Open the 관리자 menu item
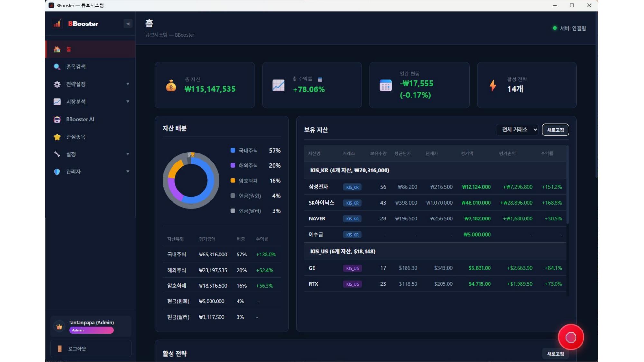Viewport: 644px width, 362px height. click(x=73, y=172)
